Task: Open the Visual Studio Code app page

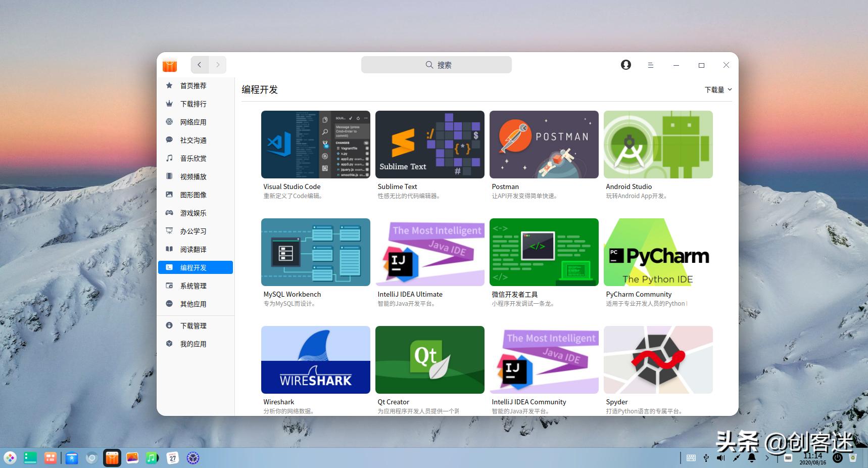Action: [315, 145]
